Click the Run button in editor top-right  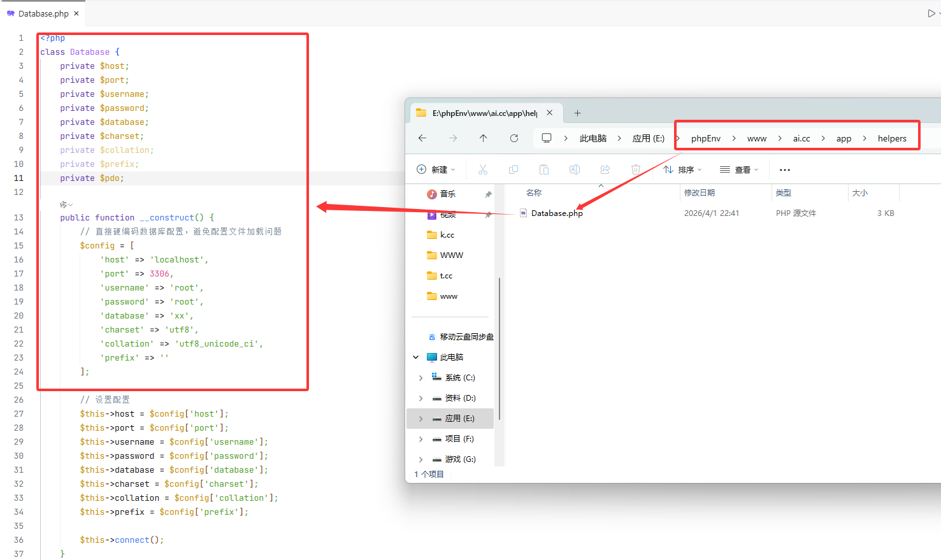[931, 13]
